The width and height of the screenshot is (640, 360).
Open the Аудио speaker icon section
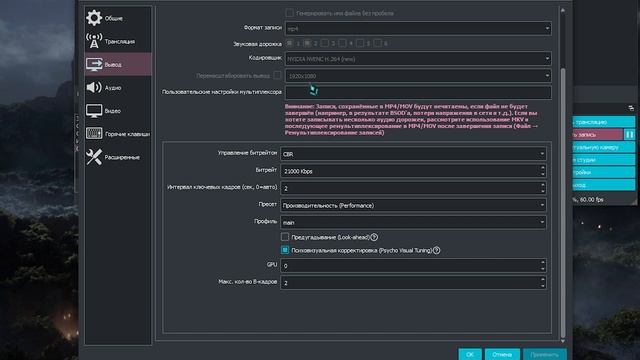click(94, 87)
